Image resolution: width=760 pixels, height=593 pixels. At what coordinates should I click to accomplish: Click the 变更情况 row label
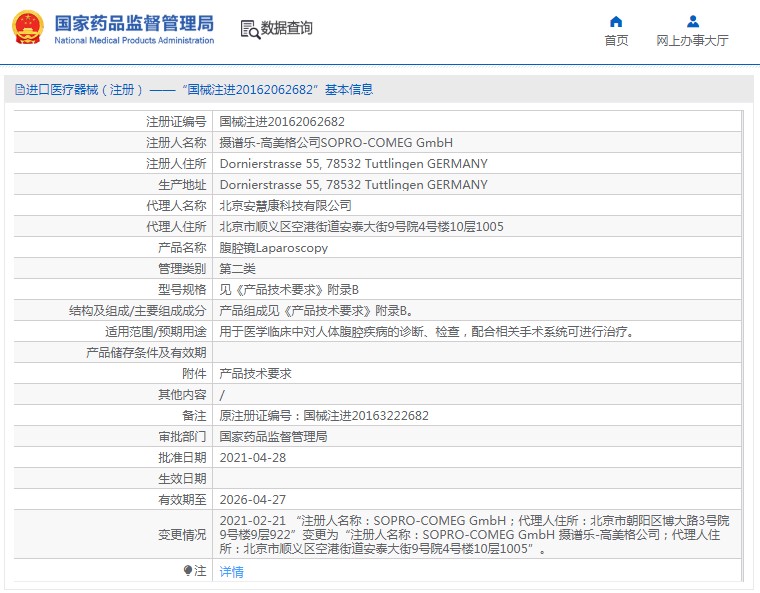(182, 535)
